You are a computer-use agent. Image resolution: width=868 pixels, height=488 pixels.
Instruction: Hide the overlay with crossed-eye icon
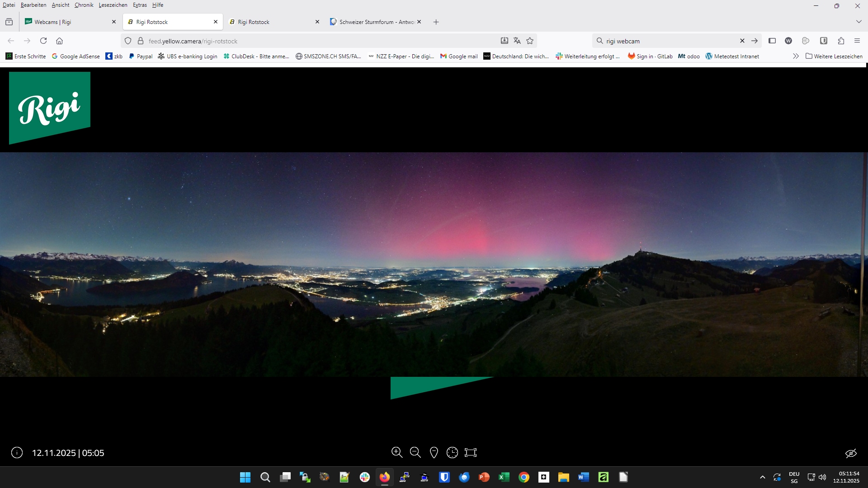(851, 453)
